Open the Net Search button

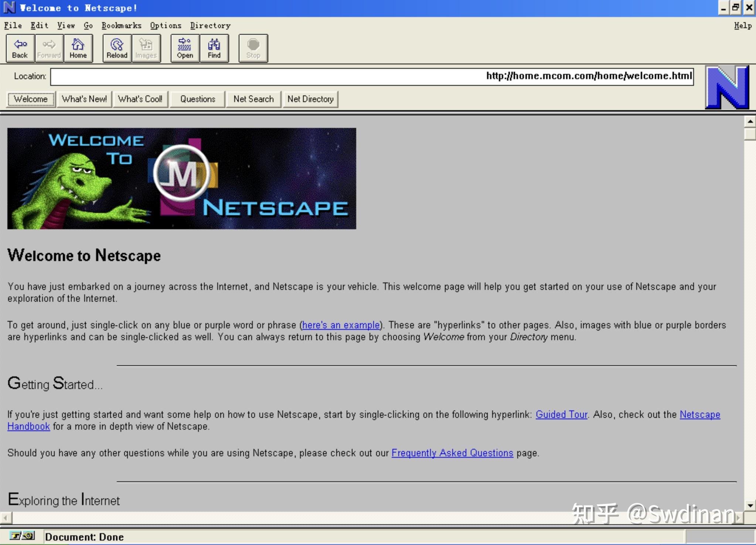coord(253,99)
